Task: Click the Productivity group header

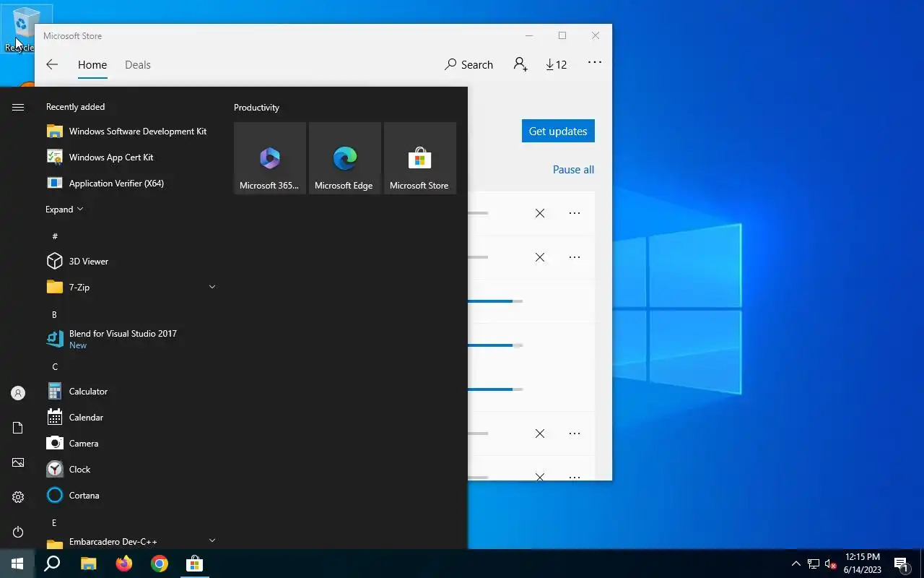Action: (257, 108)
